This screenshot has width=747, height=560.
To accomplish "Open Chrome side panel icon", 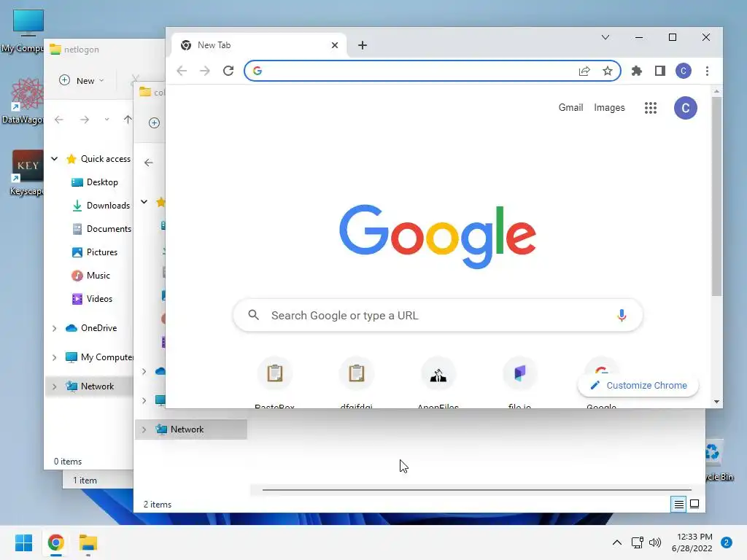I will coord(659,71).
